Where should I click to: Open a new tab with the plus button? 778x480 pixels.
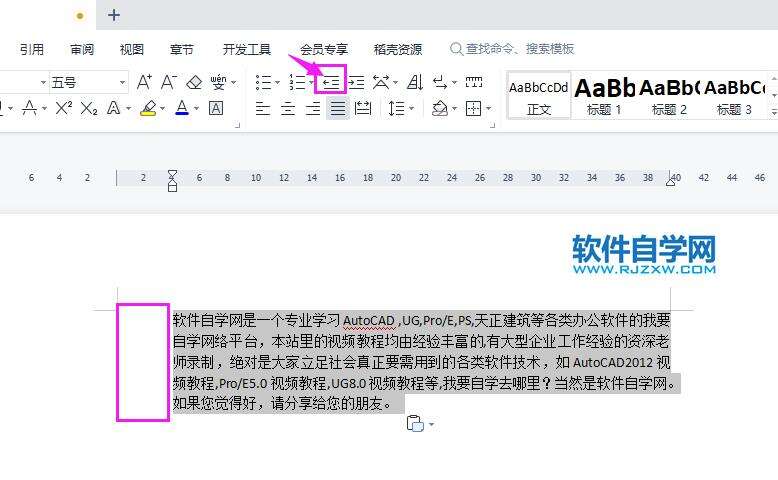coord(114,15)
